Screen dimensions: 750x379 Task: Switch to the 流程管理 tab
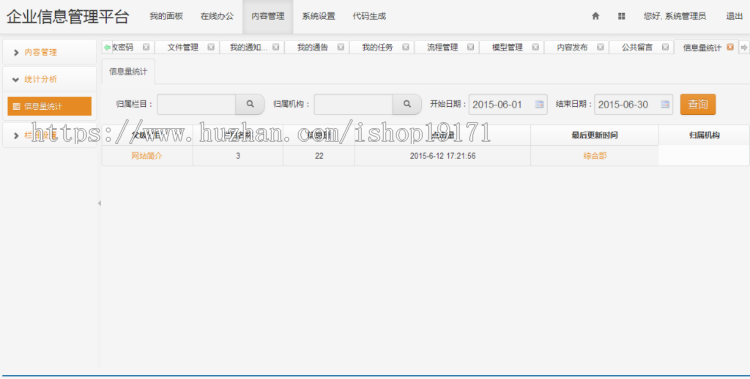tap(442, 47)
